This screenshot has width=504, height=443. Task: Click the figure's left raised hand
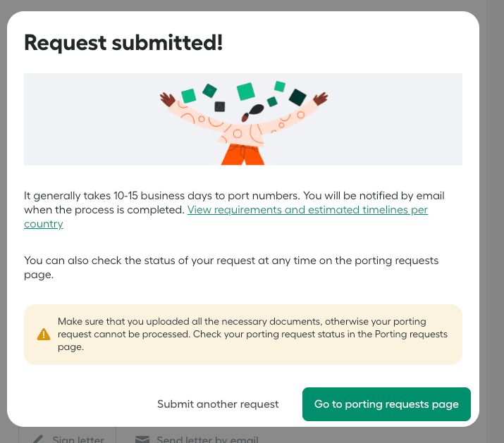(167, 99)
